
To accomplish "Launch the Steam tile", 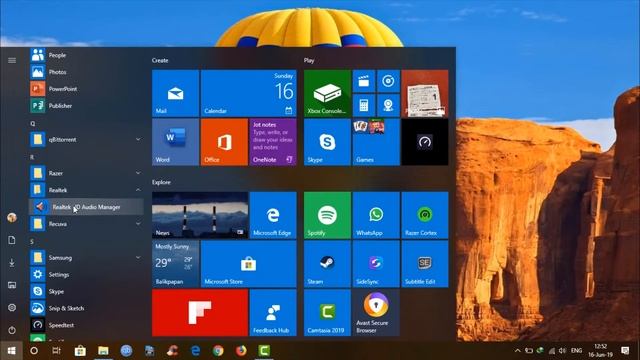I will point(327,264).
